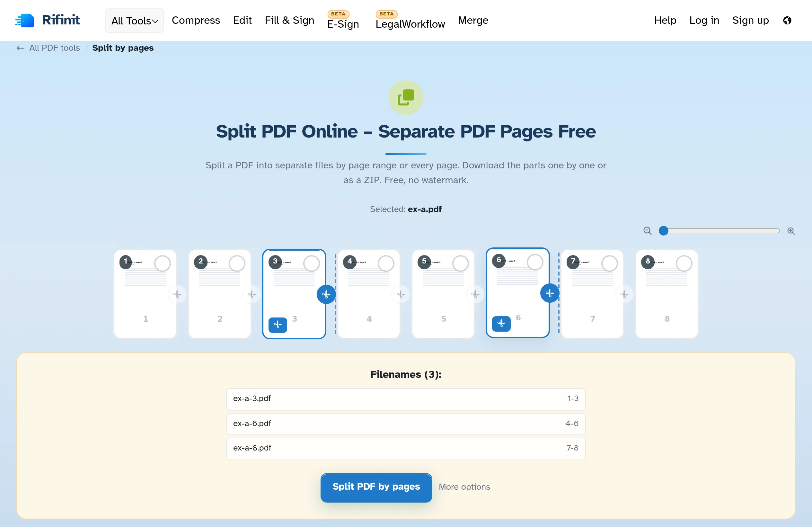Adjust the thumbnail zoom slider handle
This screenshot has width=812, height=527.
coord(663,231)
